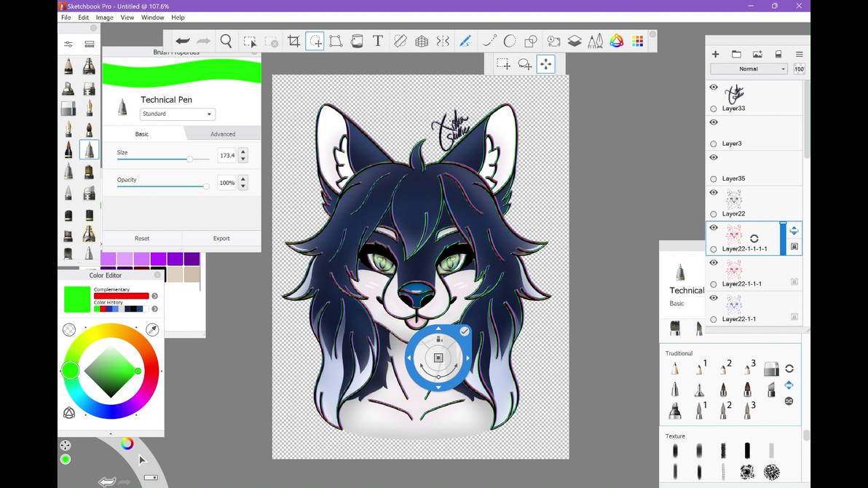The width and height of the screenshot is (868, 488).
Task: Open the Standard brush preset dropdown
Action: click(x=177, y=114)
